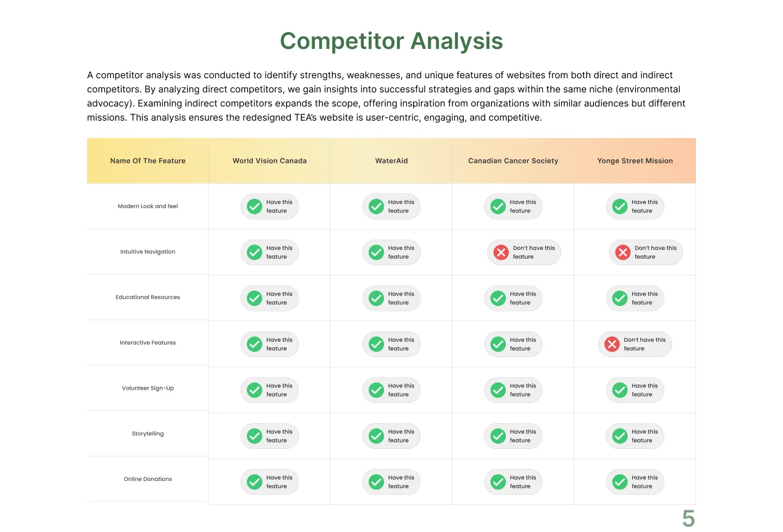Screen dimensions: 783x532
Task: Click Yonge Street Mission's Interactive Features red X
Action: pyautogui.click(x=612, y=344)
